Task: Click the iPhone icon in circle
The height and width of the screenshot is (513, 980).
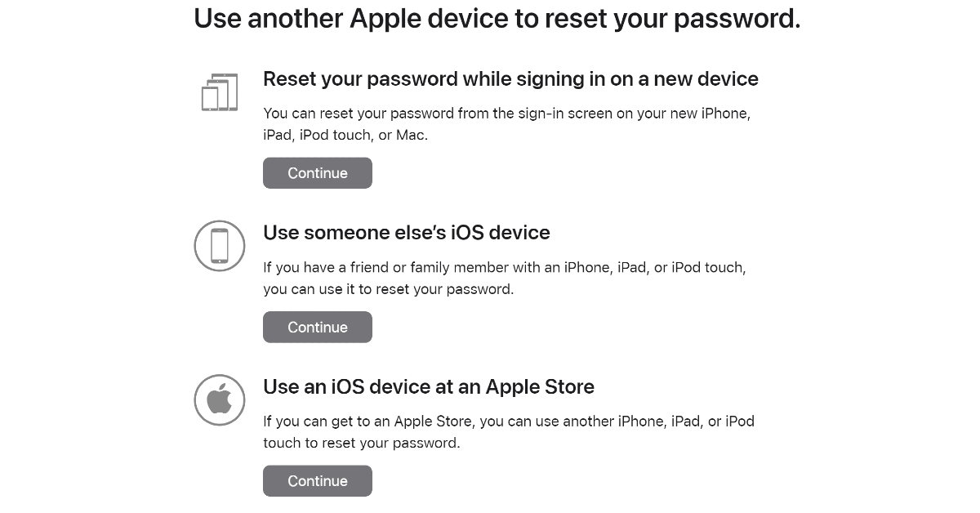Action: (219, 246)
